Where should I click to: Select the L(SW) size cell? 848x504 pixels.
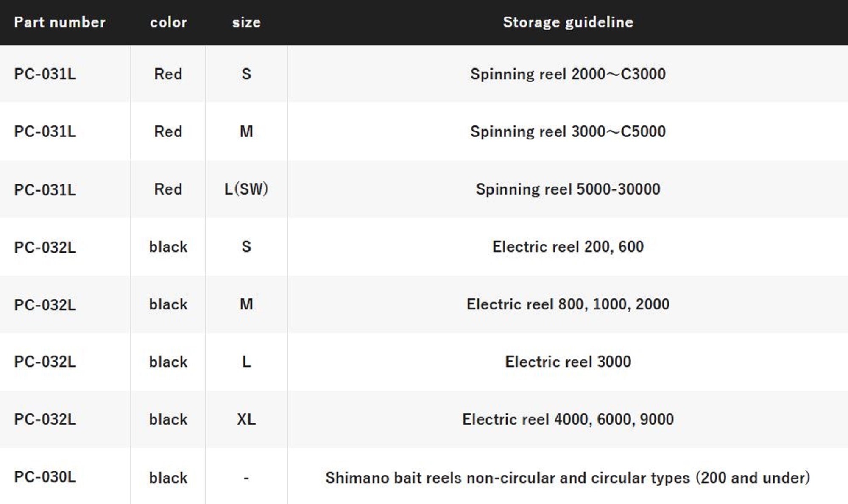point(246,189)
